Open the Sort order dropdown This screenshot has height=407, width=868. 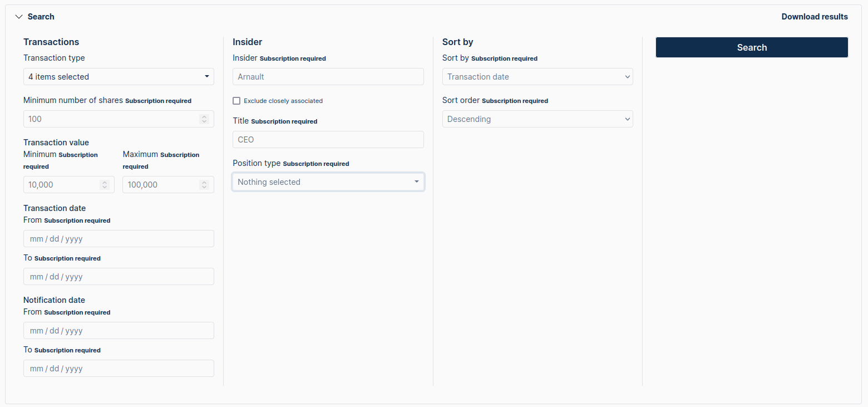click(537, 119)
